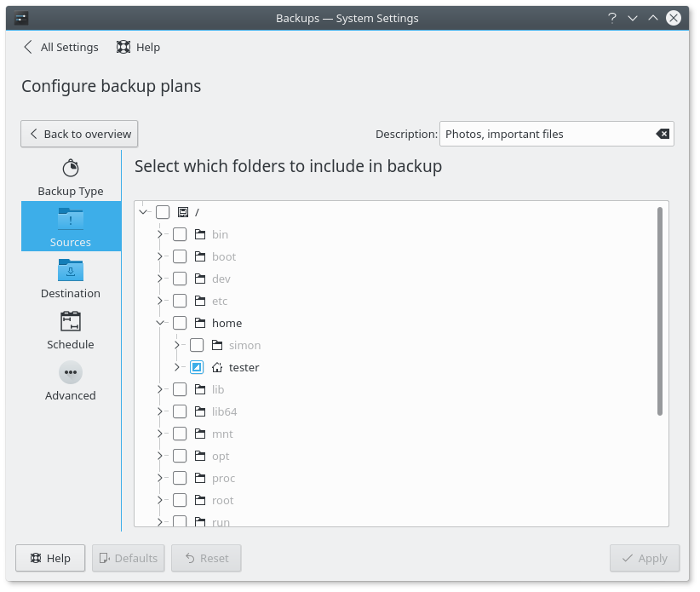Click the home icon next to tester
Image resolution: width=700 pixels, height=592 pixels.
tap(217, 367)
